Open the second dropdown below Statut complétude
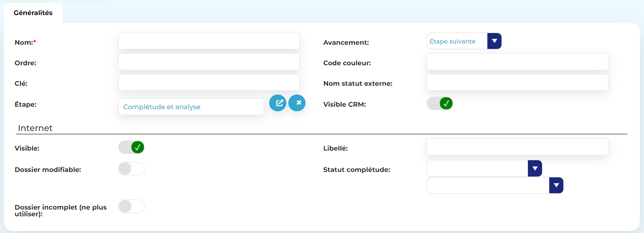Screen dimensions: 644x233 [556, 185]
